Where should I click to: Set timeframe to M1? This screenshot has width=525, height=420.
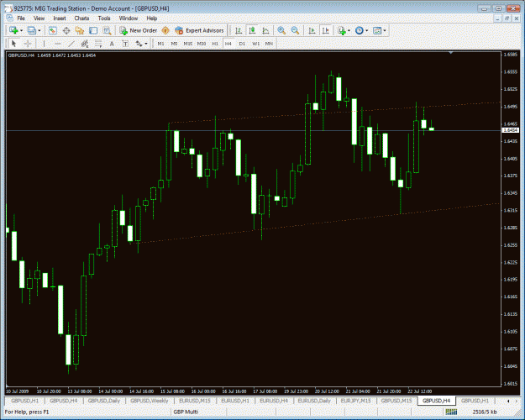pyautogui.click(x=160, y=44)
